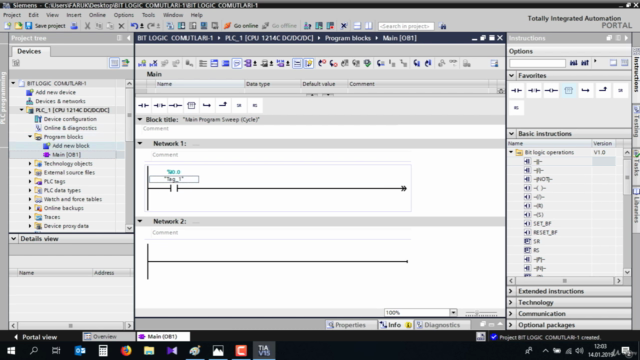This screenshot has height=360, width=640.
Task: Collapse the PLC_1 device tree node
Action: pos(22,110)
